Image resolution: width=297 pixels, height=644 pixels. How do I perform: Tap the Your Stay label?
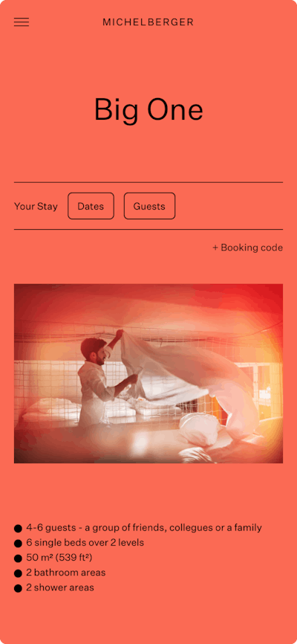click(x=36, y=206)
